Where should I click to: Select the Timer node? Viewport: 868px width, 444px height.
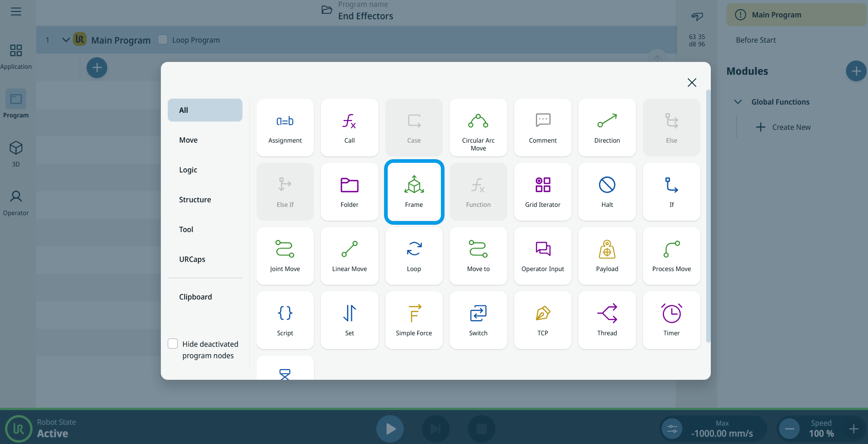(x=671, y=320)
